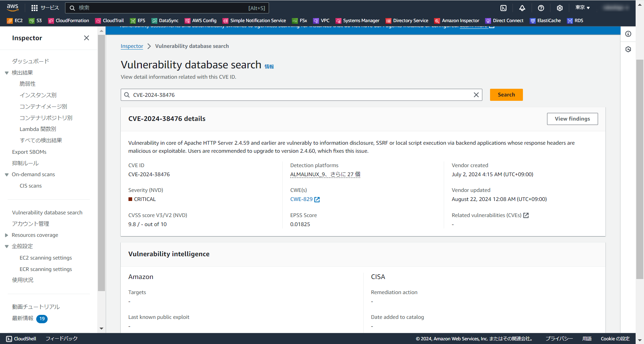Open 動画チュートリアル
The height and width of the screenshot is (344, 644).
tap(36, 307)
